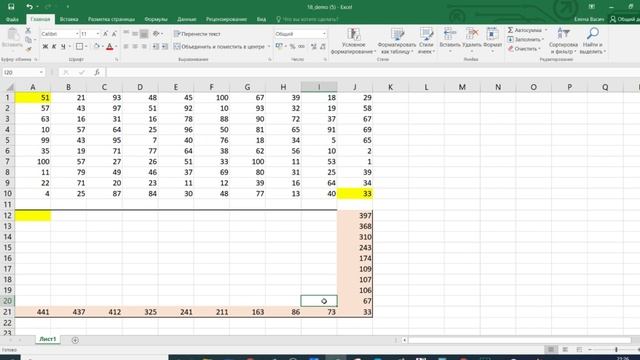This screenshot has height=360, width=640.
Task: Click the Удалить delete cells icon
Action: [x=472, y=34]
